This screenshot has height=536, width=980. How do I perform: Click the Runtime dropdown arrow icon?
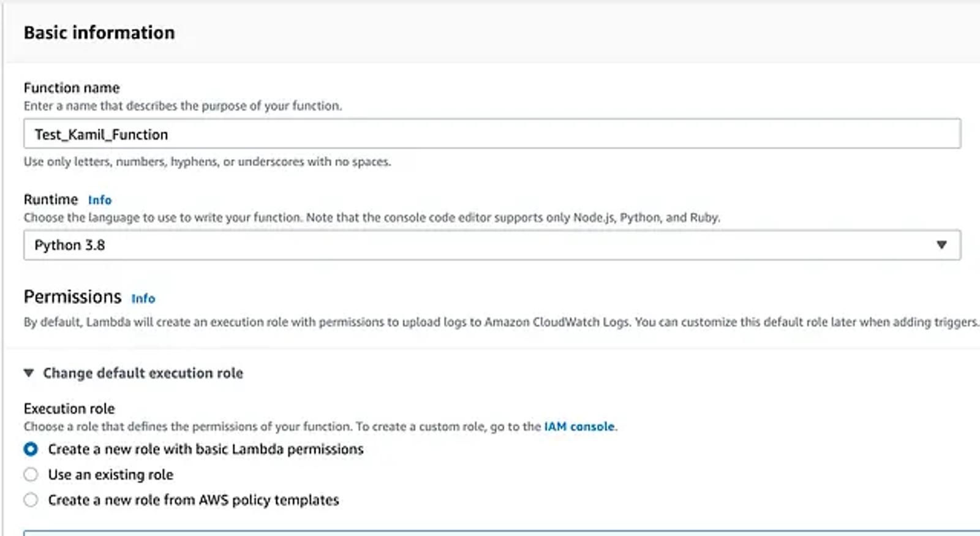point(941,245)
